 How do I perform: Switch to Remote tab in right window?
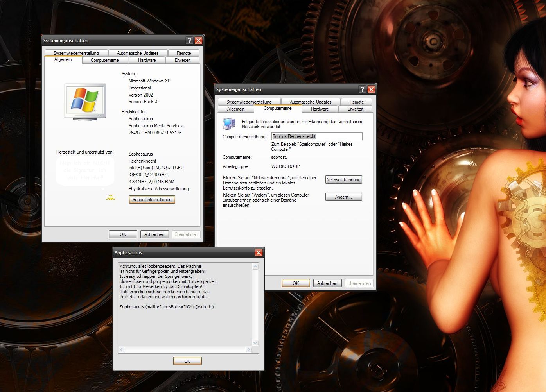coord(357,102)
